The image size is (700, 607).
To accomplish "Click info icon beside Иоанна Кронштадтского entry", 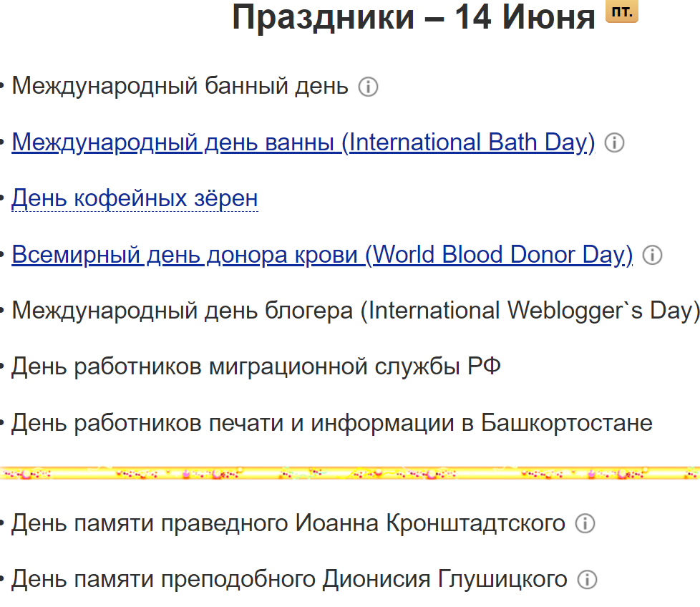I will click(585, 524).
